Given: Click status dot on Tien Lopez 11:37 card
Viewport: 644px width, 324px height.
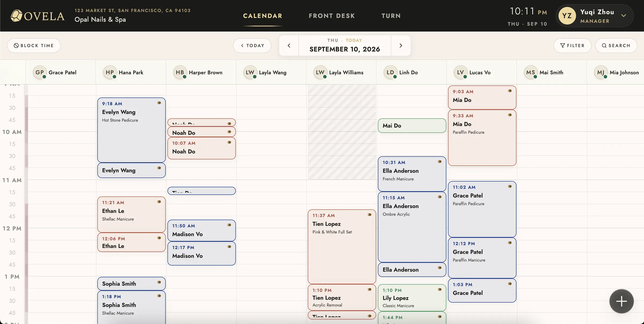Looking at the screenshot, I should pyautogui.click(x=369, y=214).
